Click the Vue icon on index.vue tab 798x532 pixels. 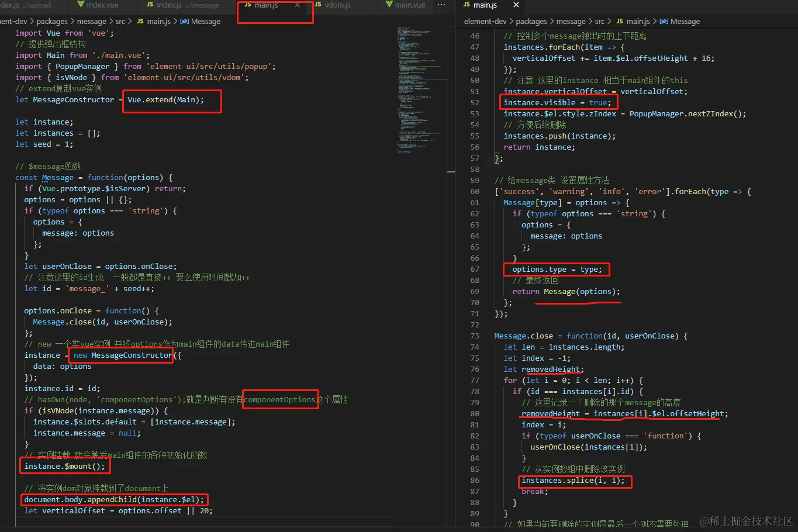pyautogui.click(x=81, y=5)
